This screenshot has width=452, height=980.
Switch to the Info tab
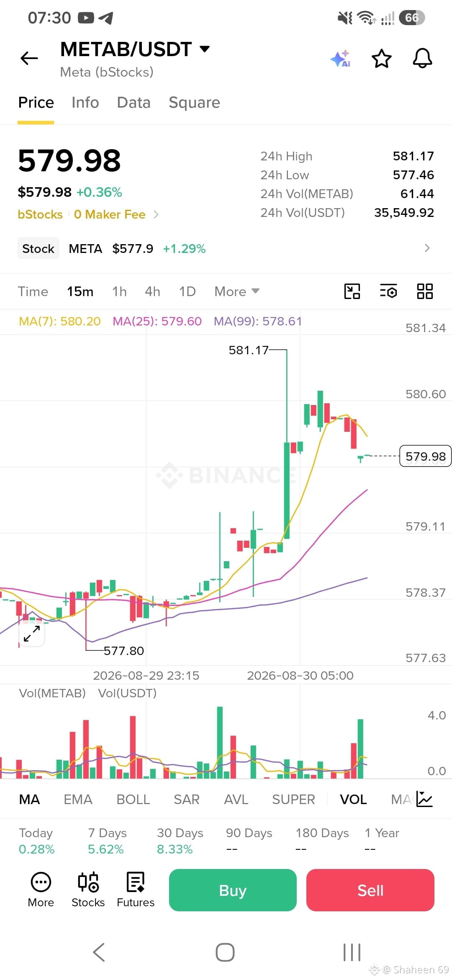pyautogui.click(x=85, y=103)
